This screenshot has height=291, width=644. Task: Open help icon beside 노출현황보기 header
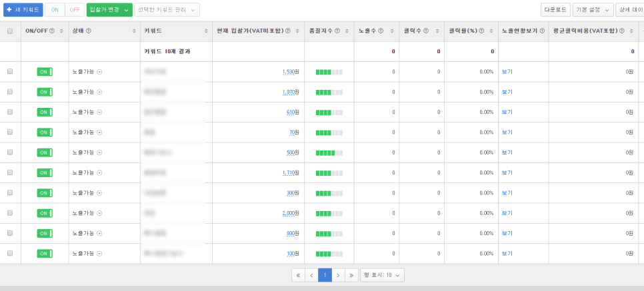coord(542,31)
